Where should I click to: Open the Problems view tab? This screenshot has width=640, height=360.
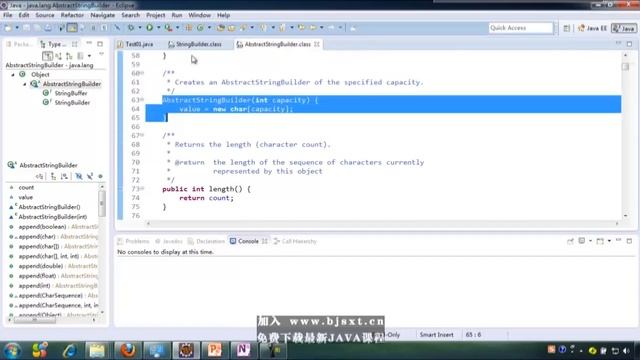pos(133,241)
